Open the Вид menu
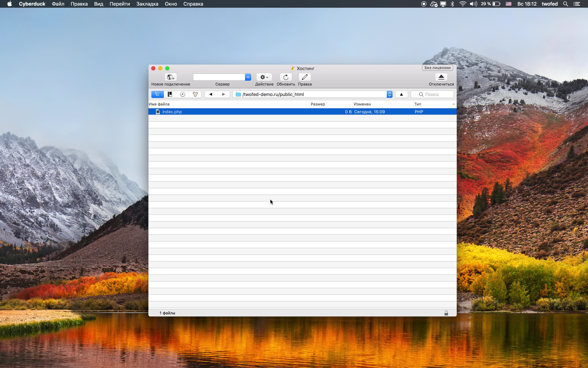 99,4
